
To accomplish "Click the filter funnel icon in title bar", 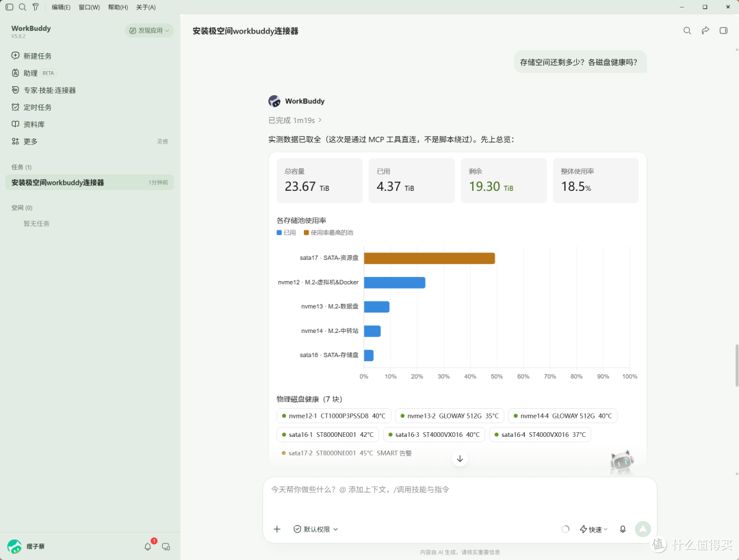I will pos(36,7).
